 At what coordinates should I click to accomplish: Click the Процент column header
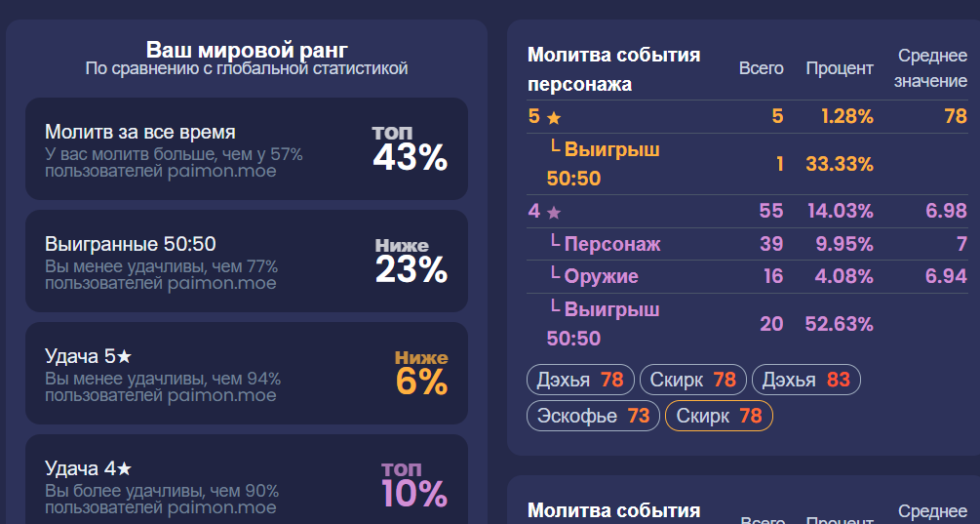tap(839, 68)
